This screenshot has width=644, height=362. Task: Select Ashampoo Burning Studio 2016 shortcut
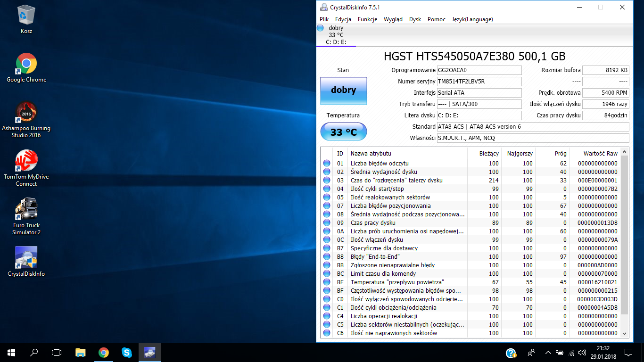tap(26, 120)
